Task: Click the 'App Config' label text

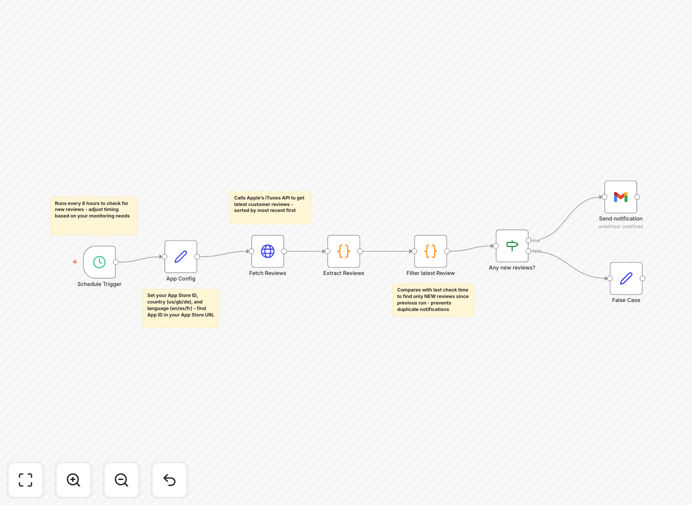Action: 181,279
